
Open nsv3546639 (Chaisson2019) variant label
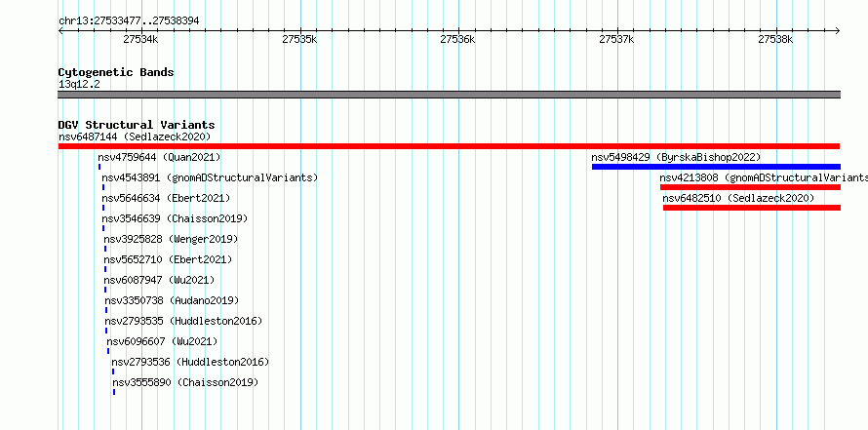[x=175, y=218]
